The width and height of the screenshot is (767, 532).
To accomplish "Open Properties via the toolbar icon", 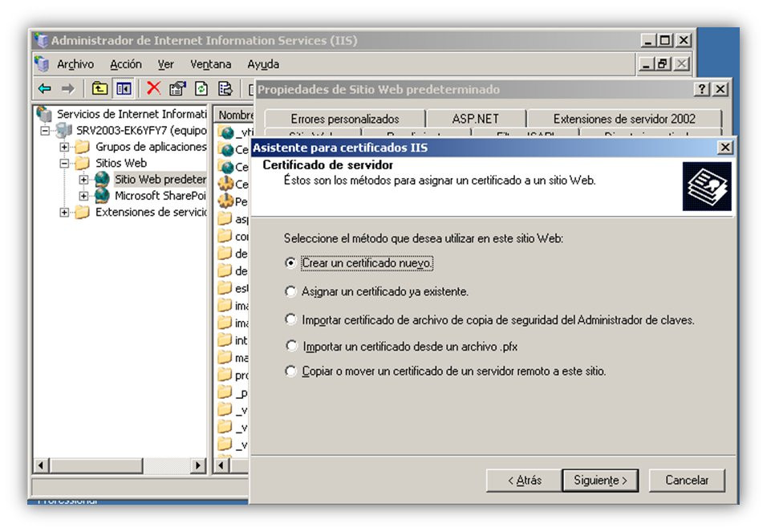I will coord(177,88).
